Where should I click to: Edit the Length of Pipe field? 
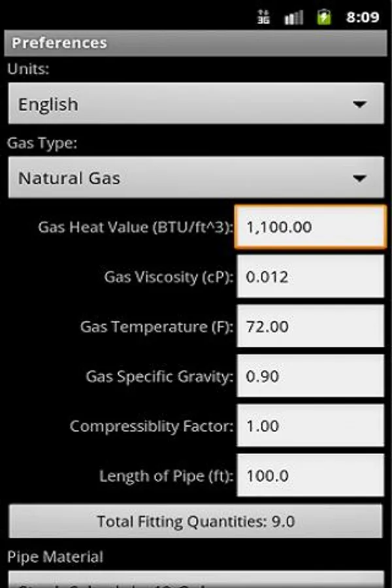310,476
